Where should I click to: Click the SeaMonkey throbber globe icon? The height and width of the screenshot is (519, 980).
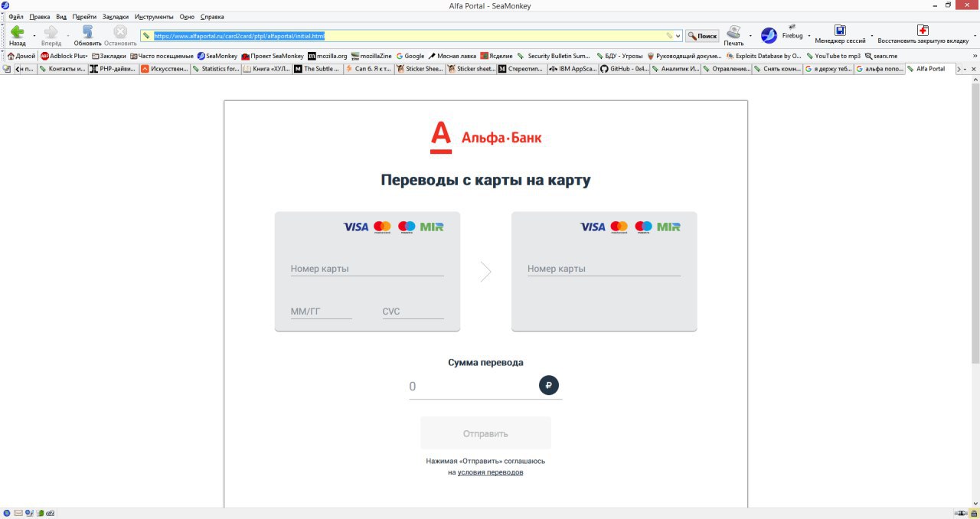769,35
